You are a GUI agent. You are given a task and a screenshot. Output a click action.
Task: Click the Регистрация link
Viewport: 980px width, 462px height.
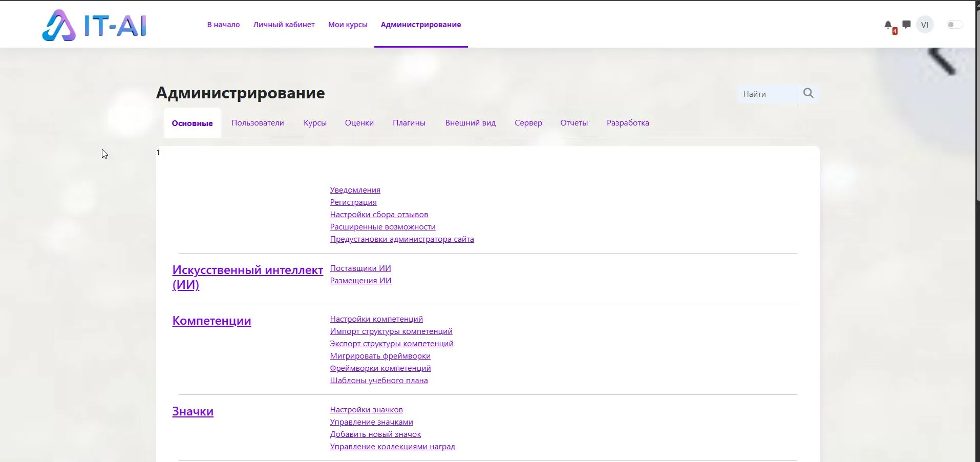[x=353, y=202]
